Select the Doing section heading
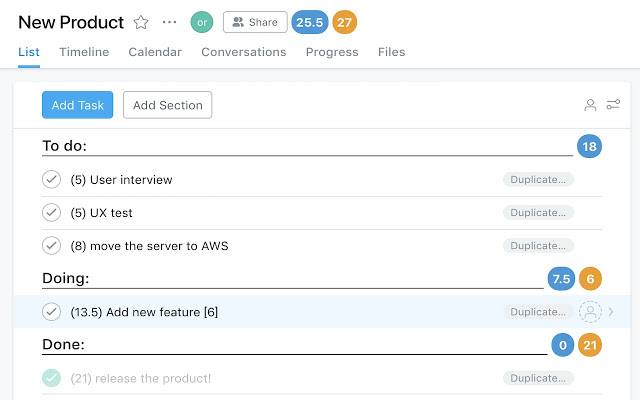 click(x=66, y=278)
